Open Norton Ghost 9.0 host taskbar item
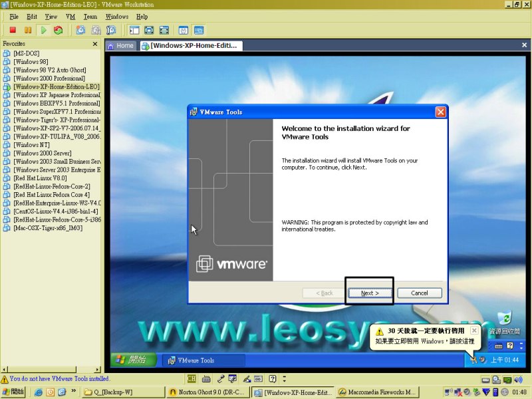The width and height of the screenshot is (532, 399). point(208,392)
